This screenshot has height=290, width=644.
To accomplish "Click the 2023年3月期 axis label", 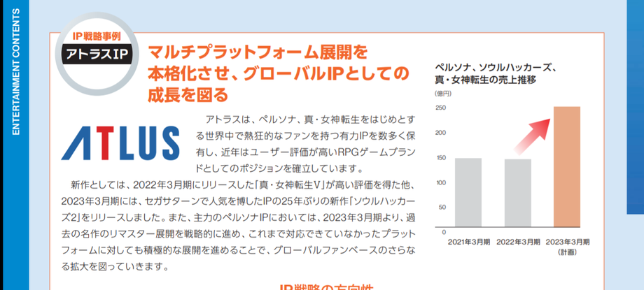I will (x=568, y=242).
